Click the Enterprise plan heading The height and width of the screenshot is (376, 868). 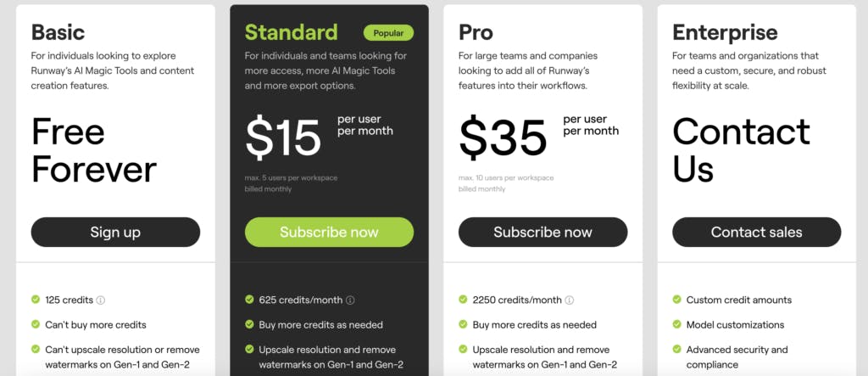725,32
